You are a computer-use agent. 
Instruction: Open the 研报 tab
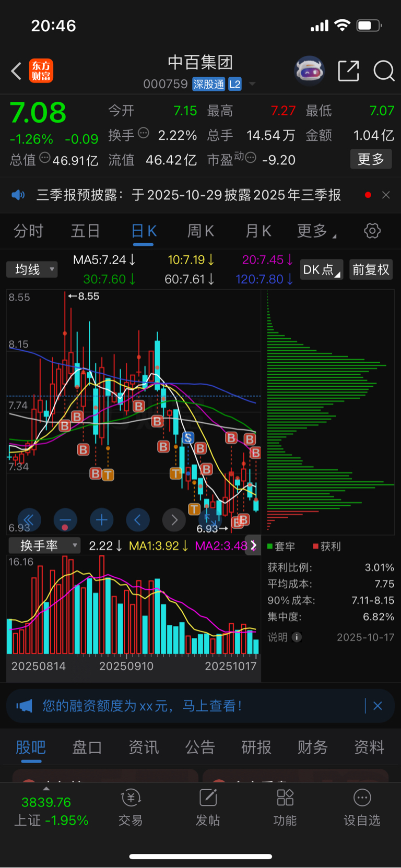point(256,747)
